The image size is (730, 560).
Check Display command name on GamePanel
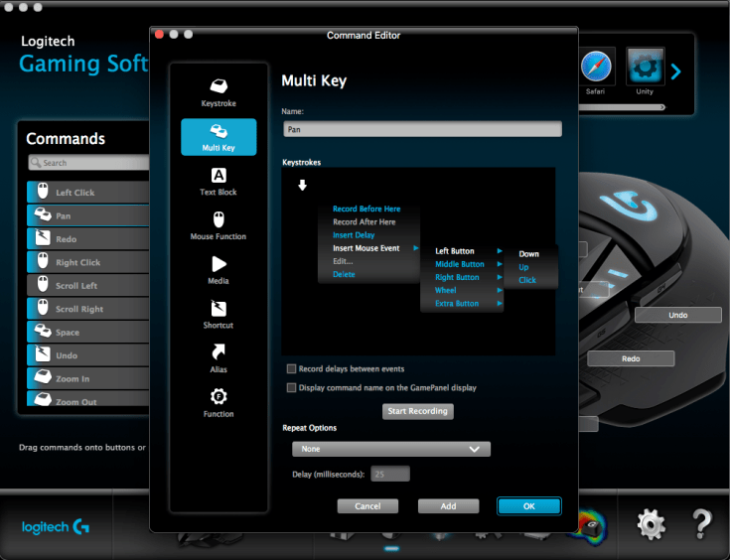pos(292,387)
